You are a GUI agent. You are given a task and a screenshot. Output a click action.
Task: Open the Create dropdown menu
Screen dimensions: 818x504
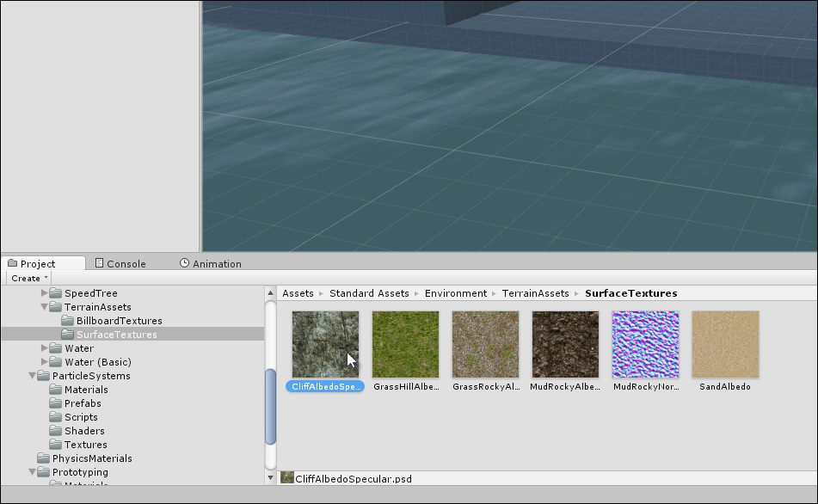click(27, 278)
